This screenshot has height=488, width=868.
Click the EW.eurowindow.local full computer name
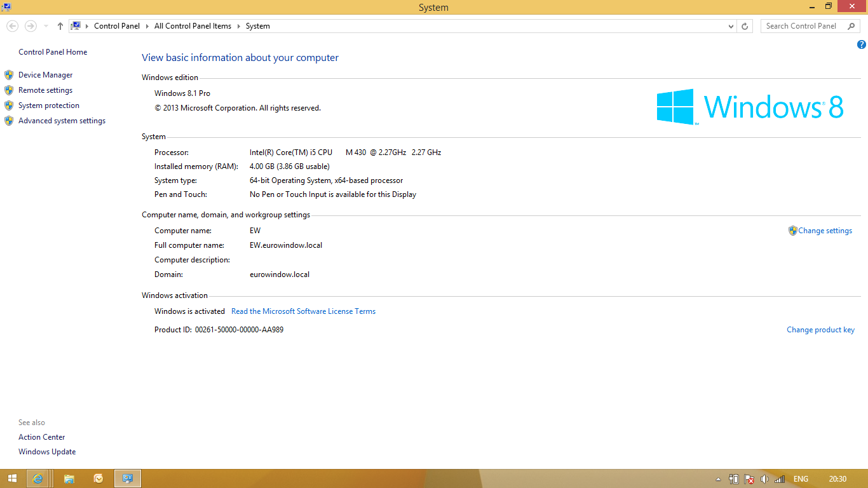pyautogui.click(x=286, y=245)
